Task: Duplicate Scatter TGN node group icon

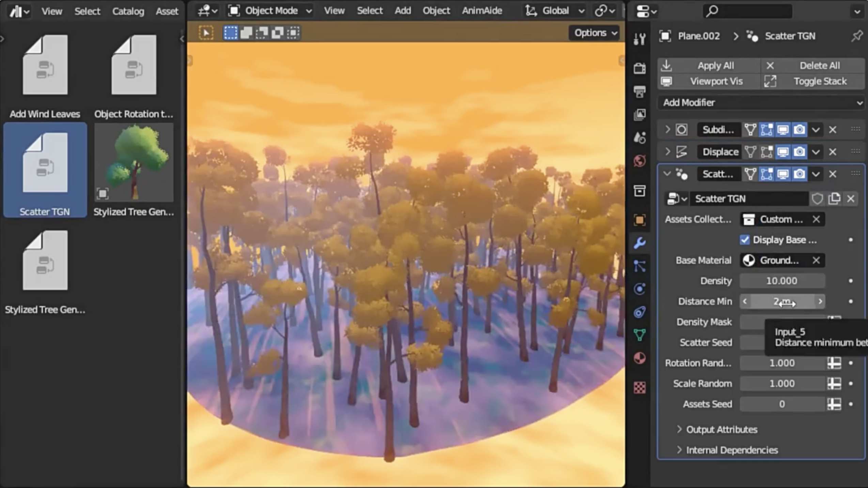Action: point(834,199)
